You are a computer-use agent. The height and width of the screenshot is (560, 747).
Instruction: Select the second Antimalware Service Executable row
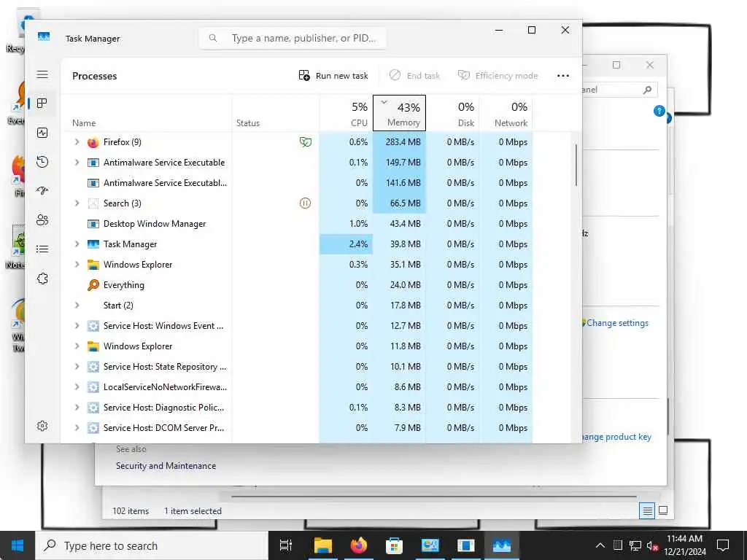[297, 183]
